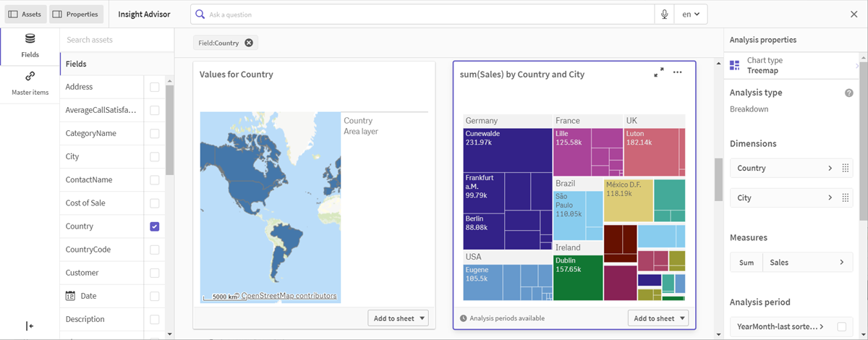This screenshot has height=340, width=868.
Task: Check the Description field checkbox
Action: pyautogui.click(x=155, y=319)
